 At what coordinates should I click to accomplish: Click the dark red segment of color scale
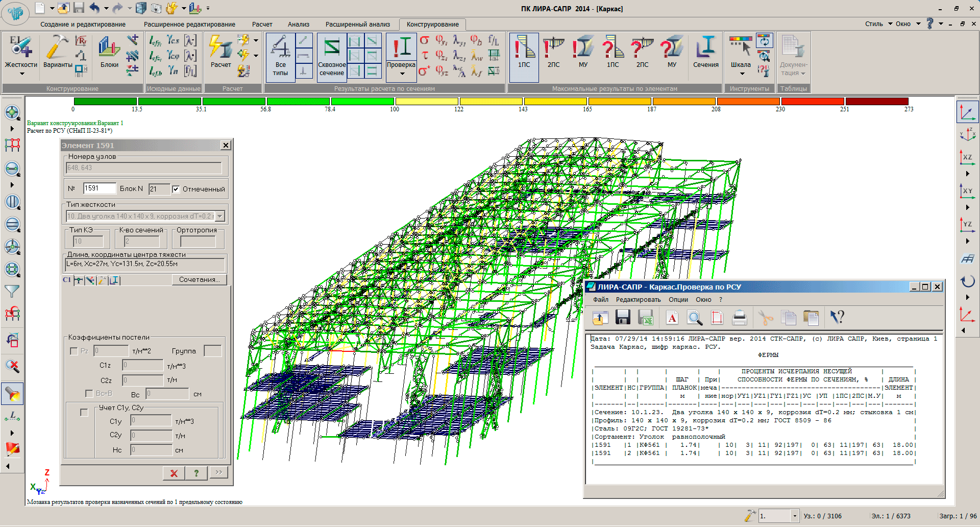tap(876, 102)
